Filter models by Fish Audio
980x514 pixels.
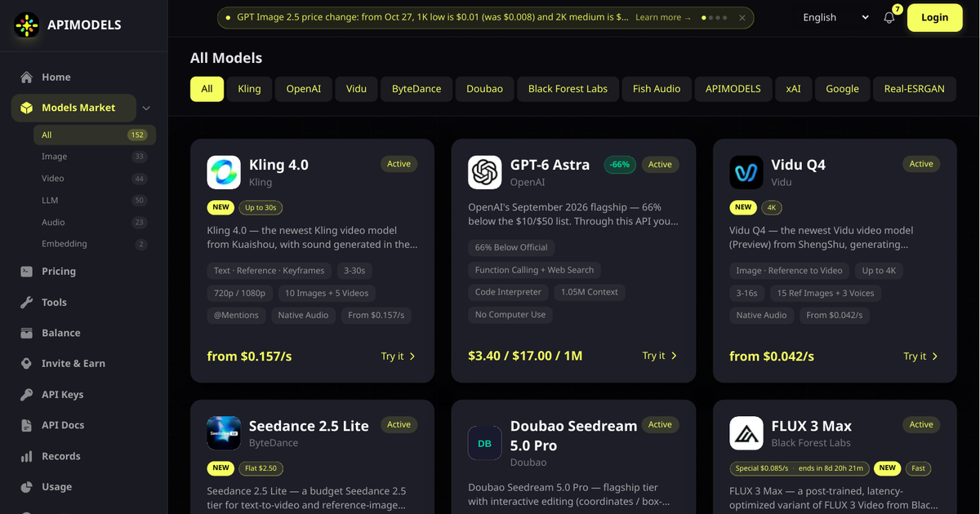click(x=657, y=89)
